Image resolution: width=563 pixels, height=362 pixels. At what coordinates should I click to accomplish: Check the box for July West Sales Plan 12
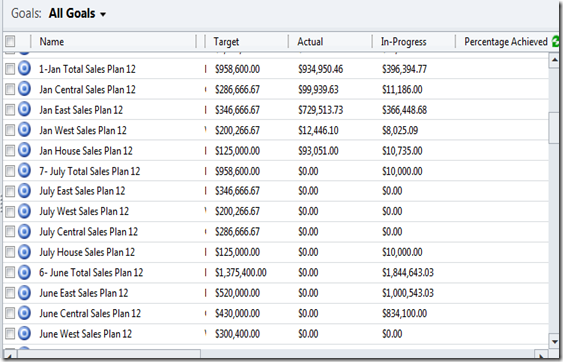tap(10, 212)
